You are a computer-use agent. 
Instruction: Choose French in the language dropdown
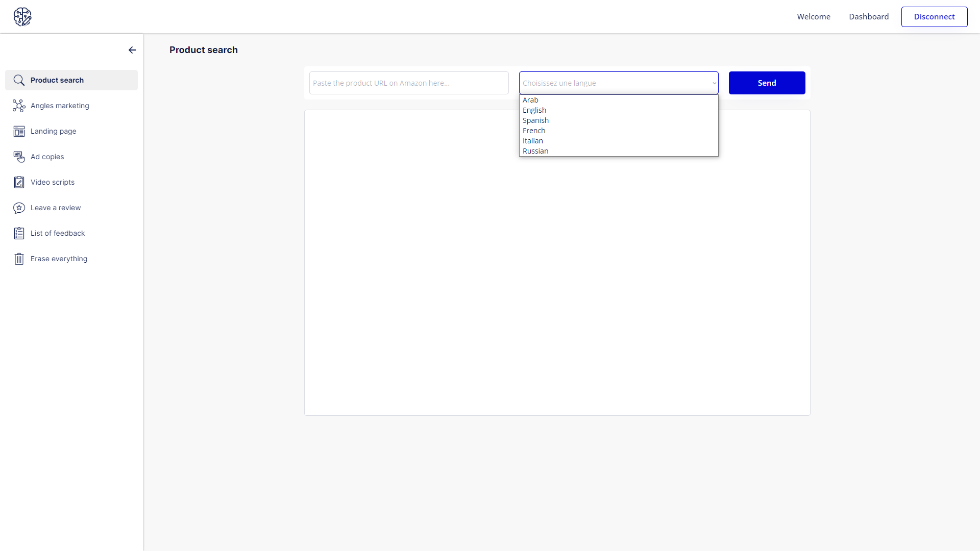[533, 131]
